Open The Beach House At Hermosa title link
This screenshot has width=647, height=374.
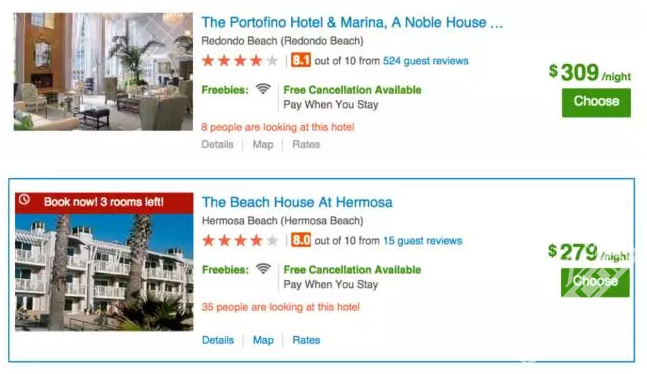tap(297, 202)
